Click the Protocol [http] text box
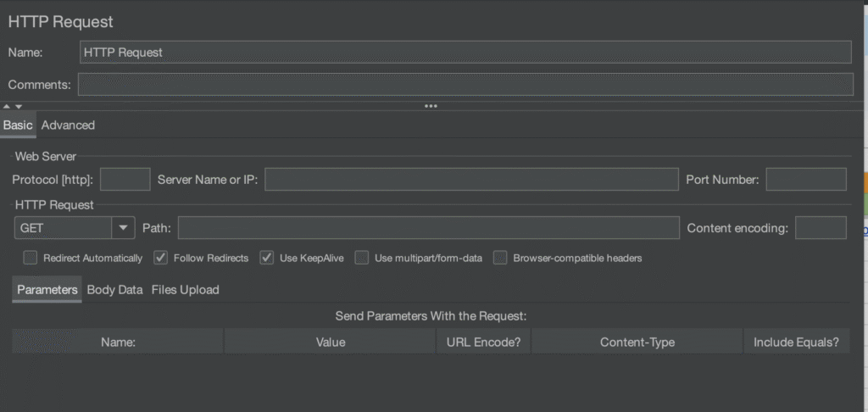The height and width of the screenshot is (412, 868). (x=125, y=180)
